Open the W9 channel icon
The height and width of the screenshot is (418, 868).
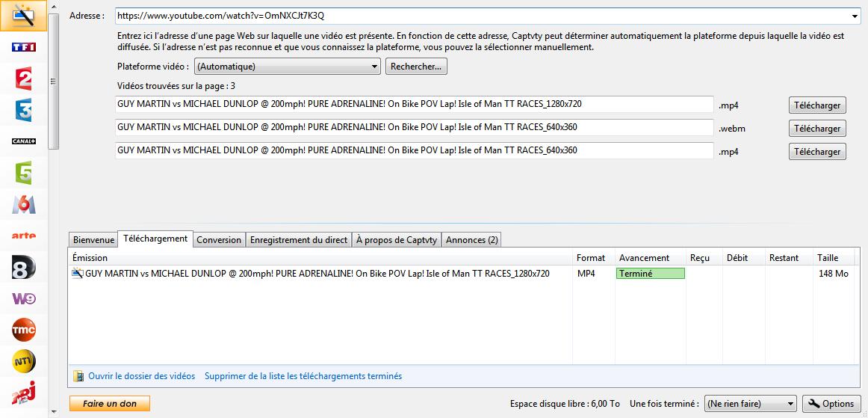tap(23, 299)
